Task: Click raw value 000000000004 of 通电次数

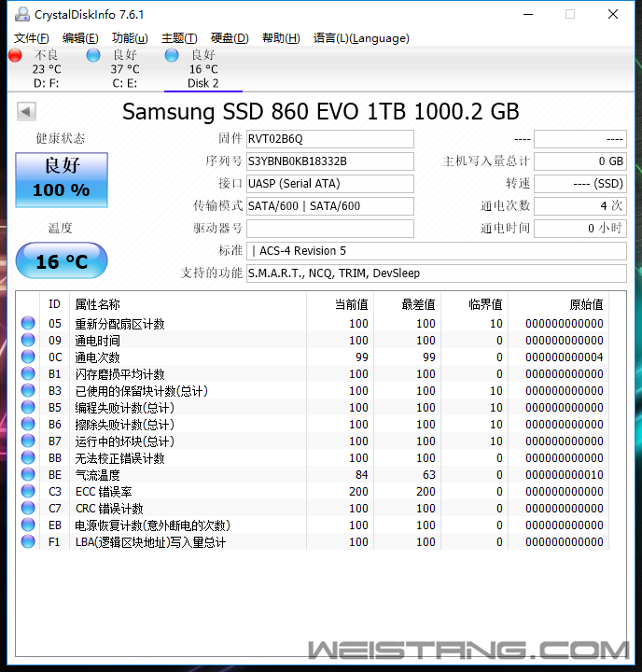Action: point(565,357)
